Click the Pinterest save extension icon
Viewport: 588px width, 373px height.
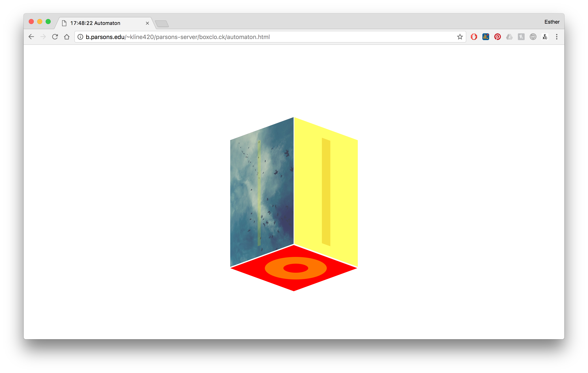[497, 37]
